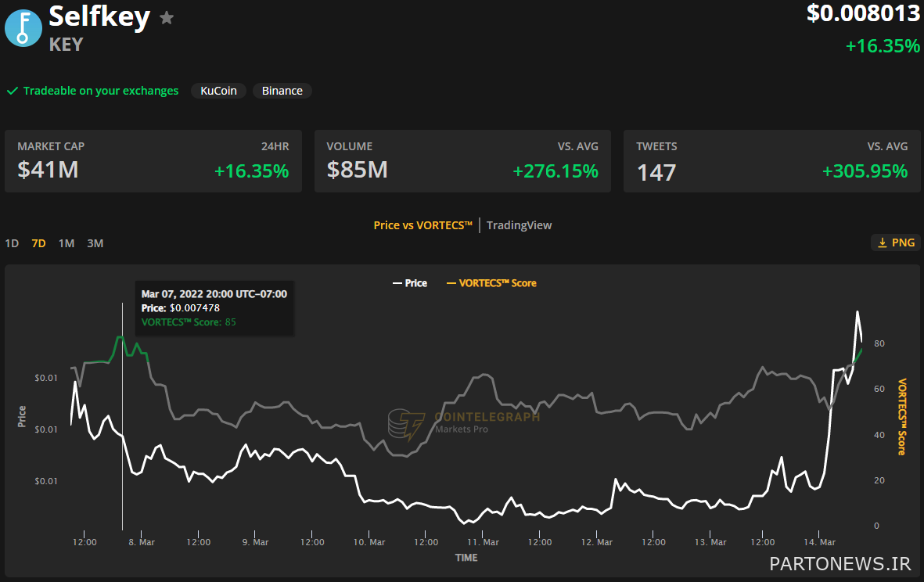Select the Price vs VORTECS™ tab
The width and height of the screenshot is (924, 582).
(x=423, y=225)
